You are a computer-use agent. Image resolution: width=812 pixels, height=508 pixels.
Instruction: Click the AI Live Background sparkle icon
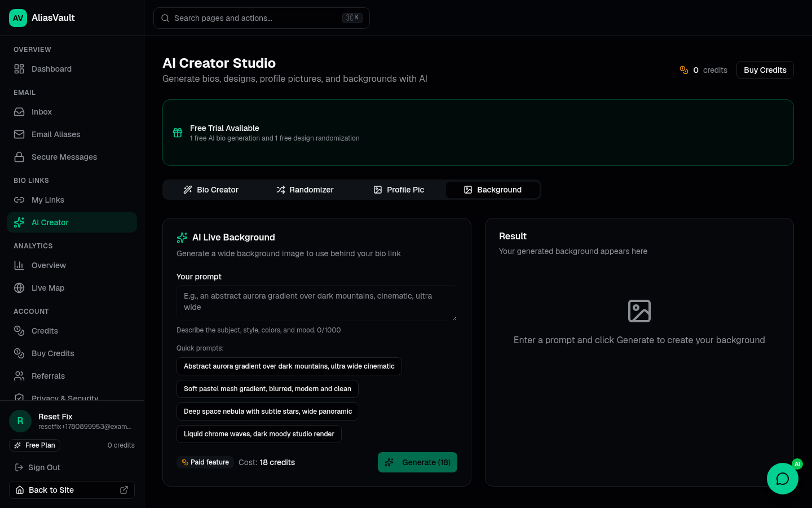tap(182, 238)
